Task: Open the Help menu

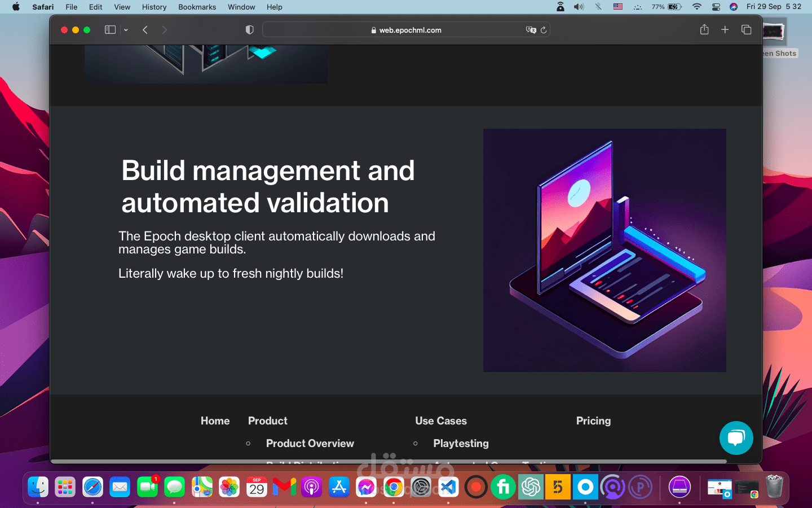Action: 275,7
